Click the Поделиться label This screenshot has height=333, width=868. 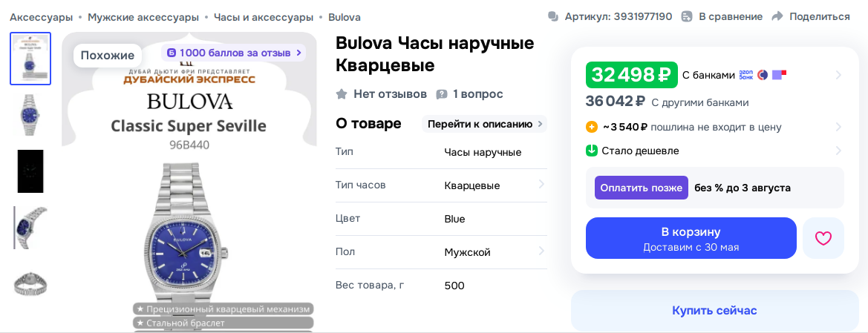tap(820, 16)
